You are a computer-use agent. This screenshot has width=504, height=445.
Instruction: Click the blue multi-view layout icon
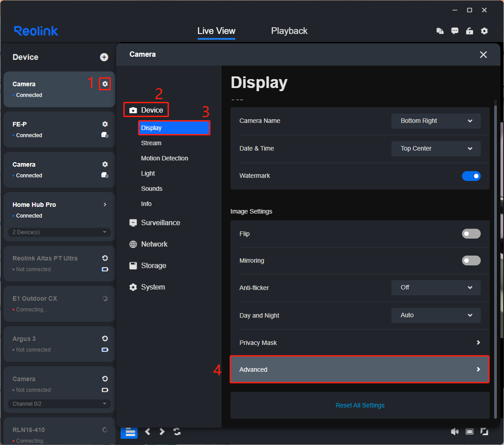pos(129,432)
